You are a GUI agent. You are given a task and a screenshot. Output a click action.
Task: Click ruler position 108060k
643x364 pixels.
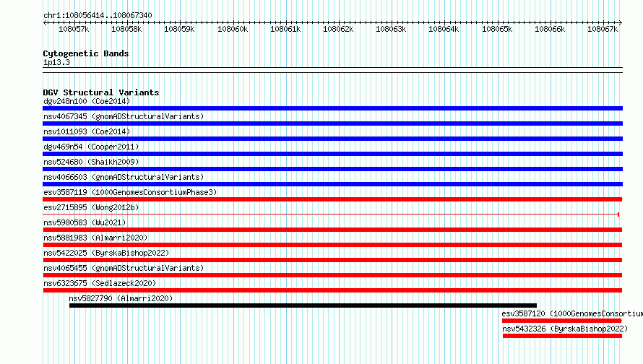pyautogui.click(x=233, y=29)
